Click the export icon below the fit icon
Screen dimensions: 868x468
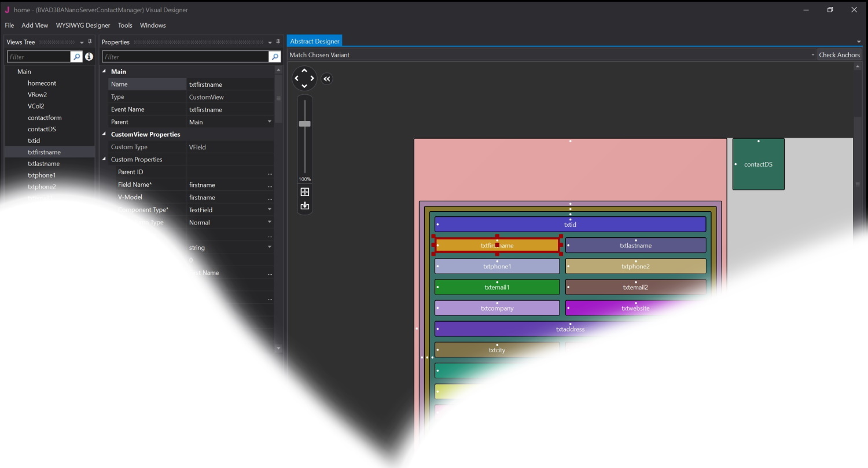click(305, 206)
